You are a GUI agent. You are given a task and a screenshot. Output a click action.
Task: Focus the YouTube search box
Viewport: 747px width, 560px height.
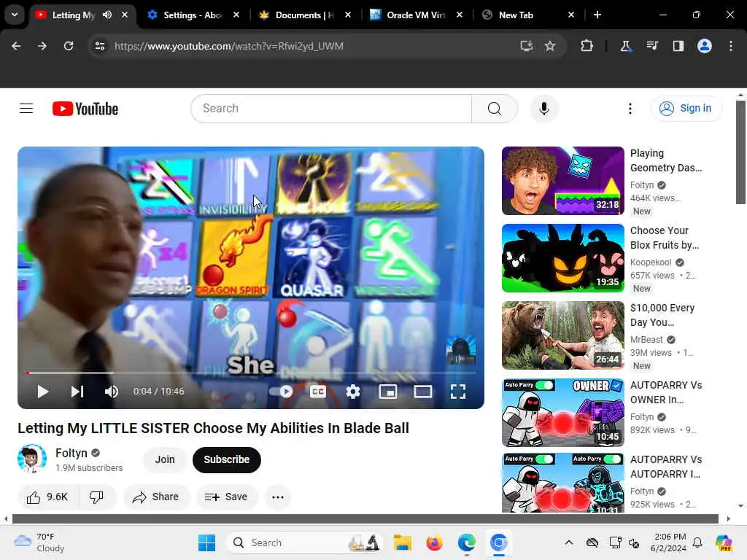tap(332, 109)
